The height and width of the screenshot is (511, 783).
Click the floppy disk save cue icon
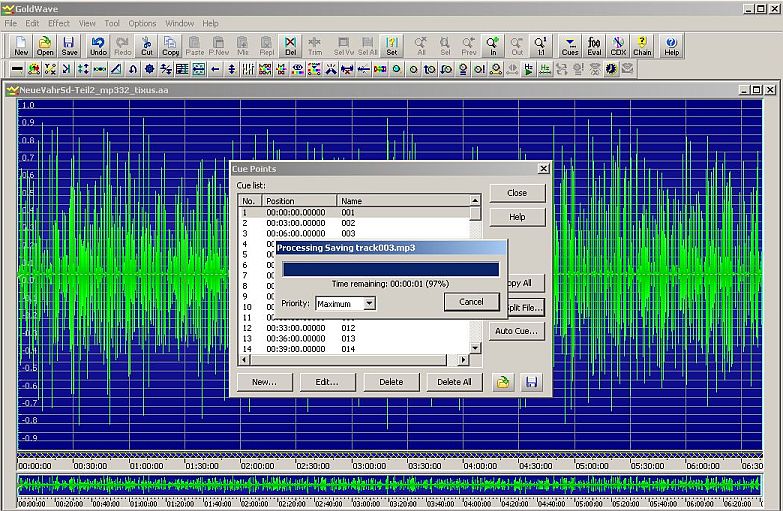pos(531,382)
